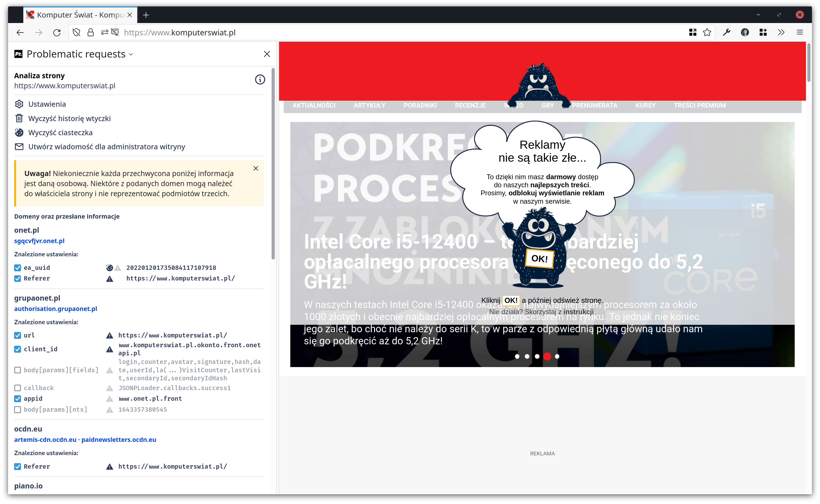
Task: Go to the RECENZJE section
Action: pos(470,105)
